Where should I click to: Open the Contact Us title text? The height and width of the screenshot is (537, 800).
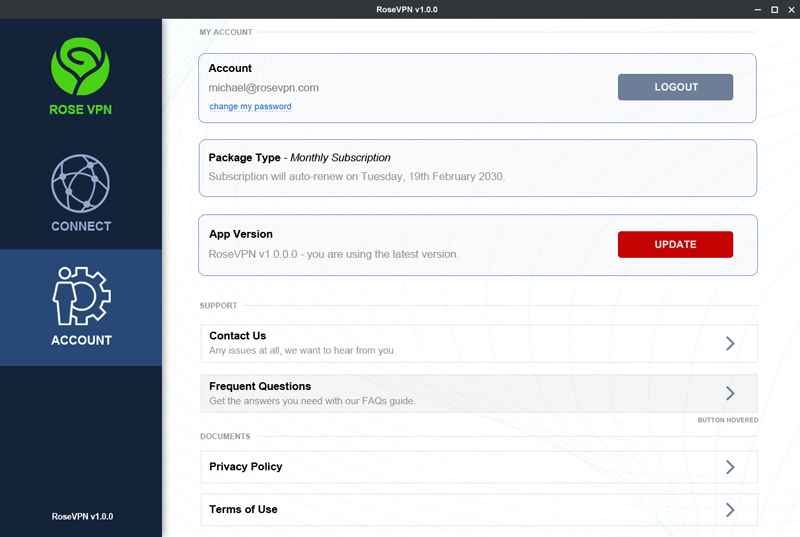tap(237, 336)
